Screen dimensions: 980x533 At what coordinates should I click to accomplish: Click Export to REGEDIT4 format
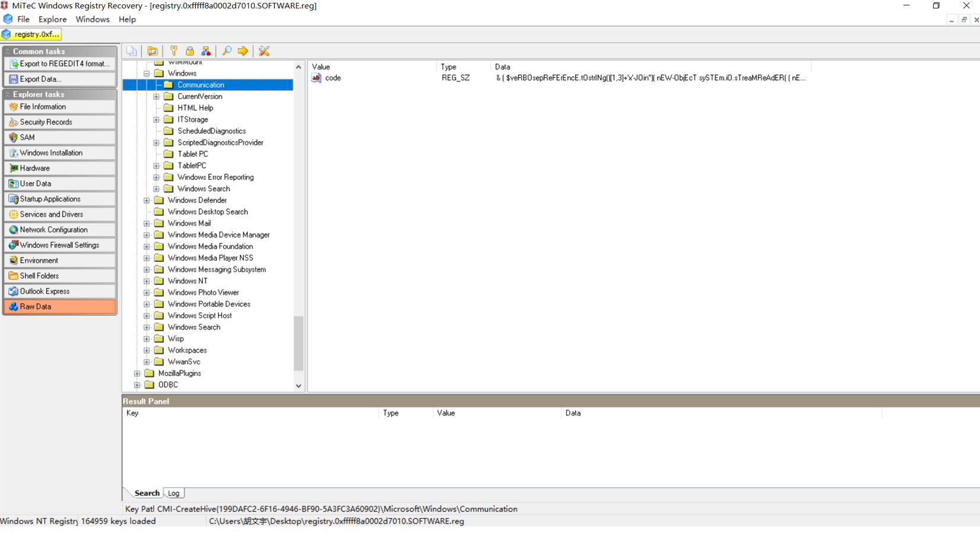(59, 64)
